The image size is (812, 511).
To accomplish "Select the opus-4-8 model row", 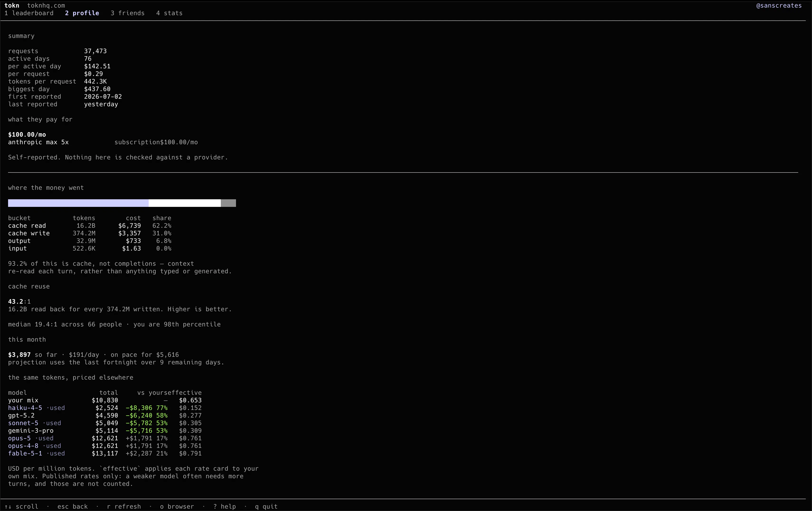I will [x=105, y=446].
